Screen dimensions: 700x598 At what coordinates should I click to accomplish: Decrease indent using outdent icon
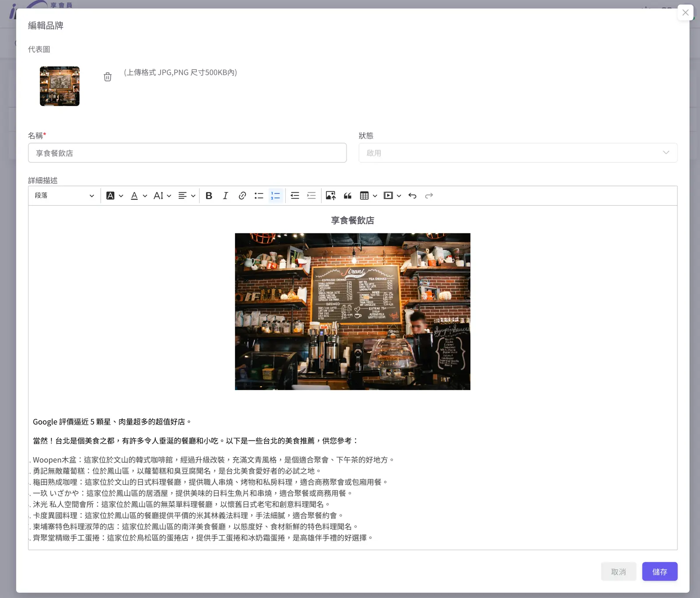pos(295,196)
